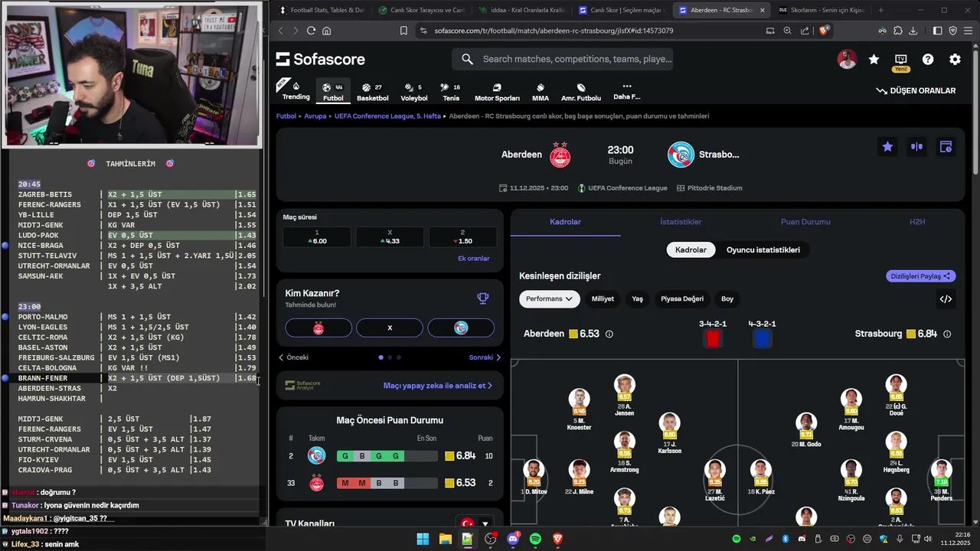Select Piyasa Değeri lineup filter
Image resolution: width=980 pixels, height=551 pixels.
coord(682,299)
